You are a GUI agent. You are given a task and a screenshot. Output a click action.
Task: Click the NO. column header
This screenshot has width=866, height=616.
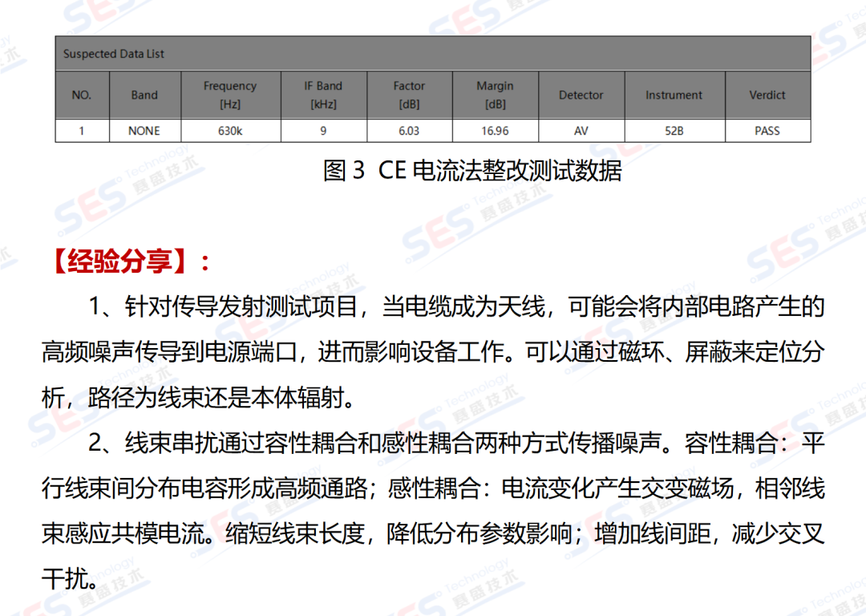pyautogui.click(x=83, y=95)
